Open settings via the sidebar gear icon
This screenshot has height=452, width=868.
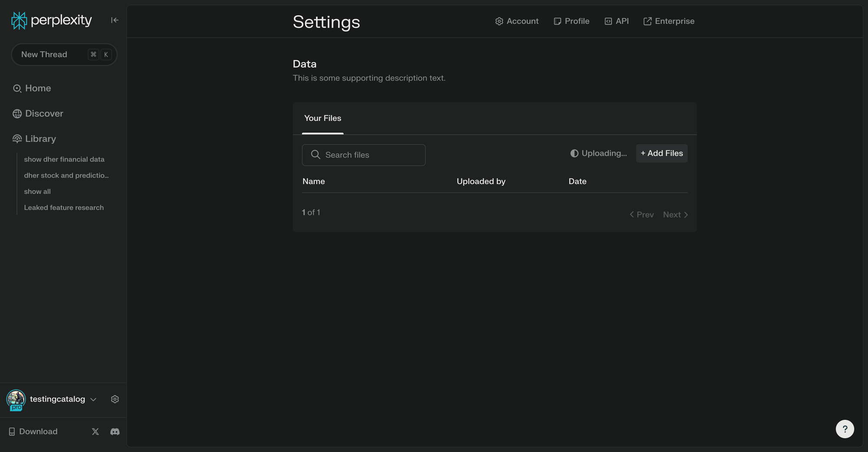click(115, 399)
